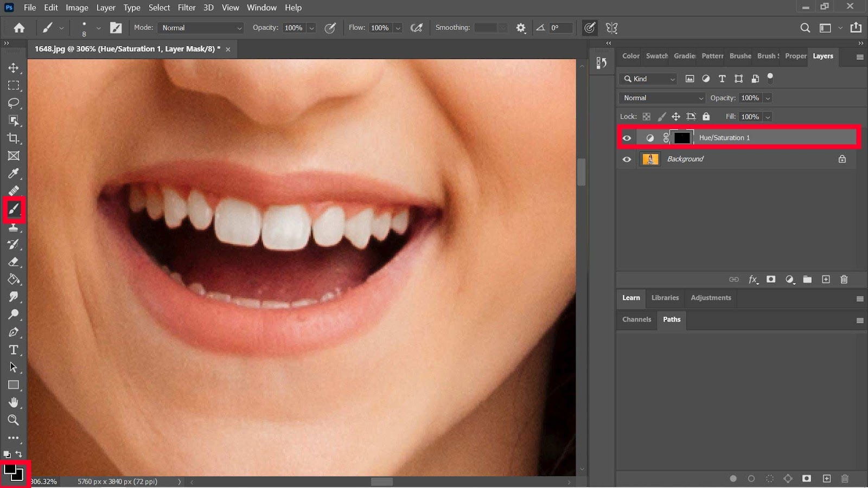Open the Filter menu
The width and height of the screenshot is (868, 488).
[x=187, y=8]
